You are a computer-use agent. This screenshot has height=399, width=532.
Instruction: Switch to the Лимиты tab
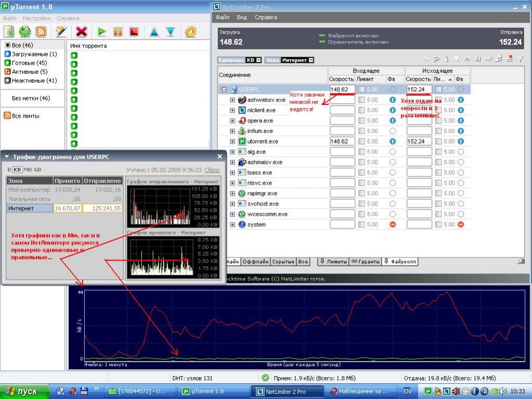[333, 262]
